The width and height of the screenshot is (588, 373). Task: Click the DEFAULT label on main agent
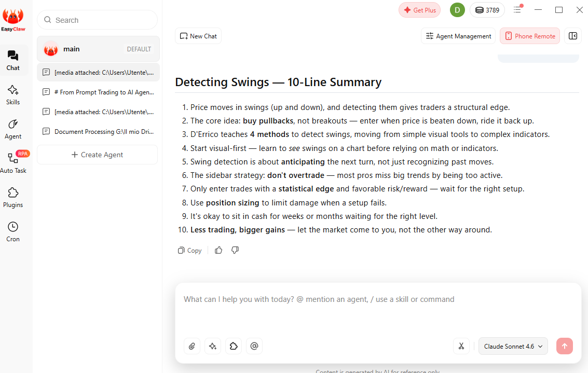tap(139, 49)
